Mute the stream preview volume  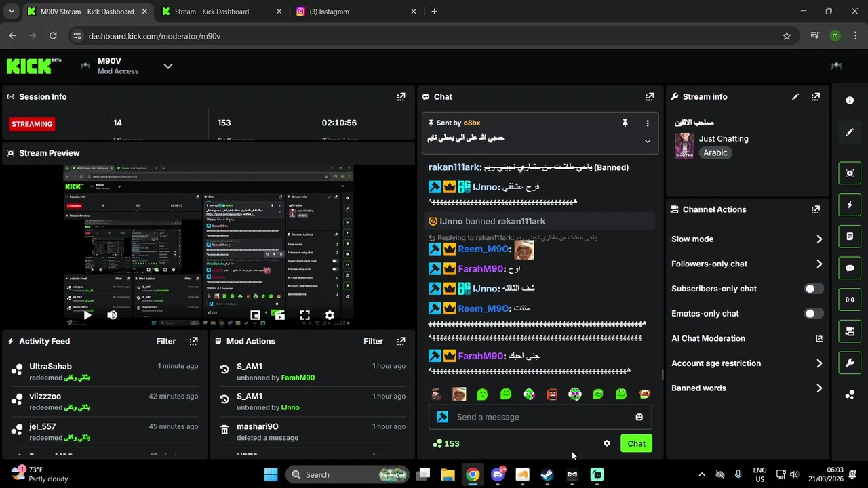click(112, 315)
